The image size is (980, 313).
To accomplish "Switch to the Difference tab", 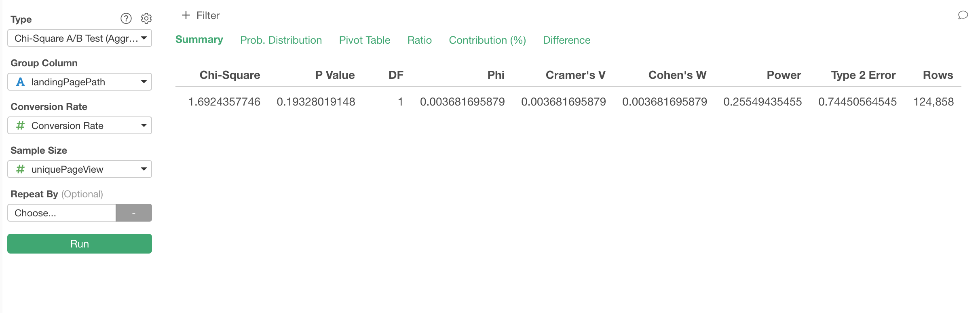I will tap(566, 40).
